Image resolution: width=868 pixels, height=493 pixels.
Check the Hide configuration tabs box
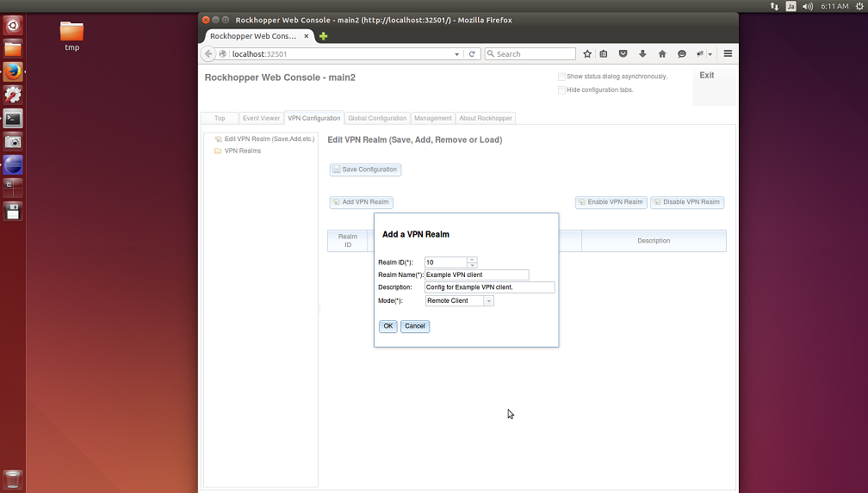pos(561,89)
